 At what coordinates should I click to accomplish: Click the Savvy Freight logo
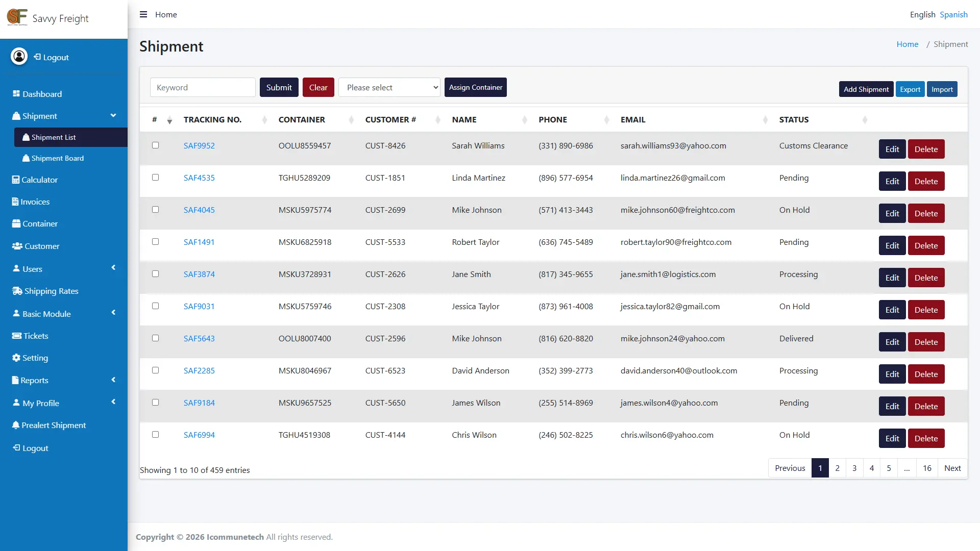coord(17,17)
